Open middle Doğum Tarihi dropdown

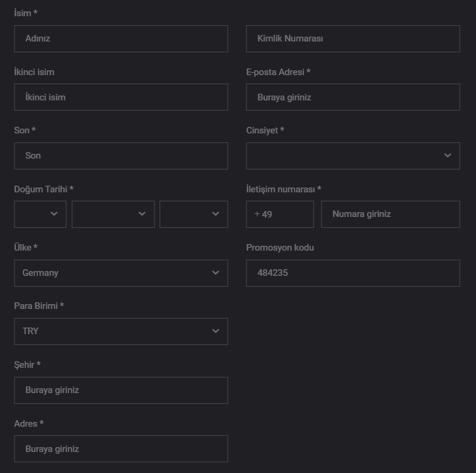pyautogui.click(x=113, y=214)
